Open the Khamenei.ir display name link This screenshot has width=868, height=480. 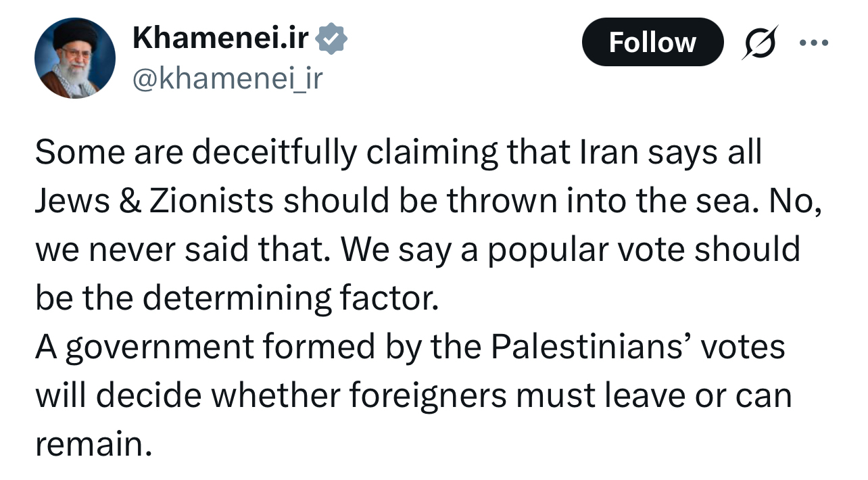(x=220, y=39)
